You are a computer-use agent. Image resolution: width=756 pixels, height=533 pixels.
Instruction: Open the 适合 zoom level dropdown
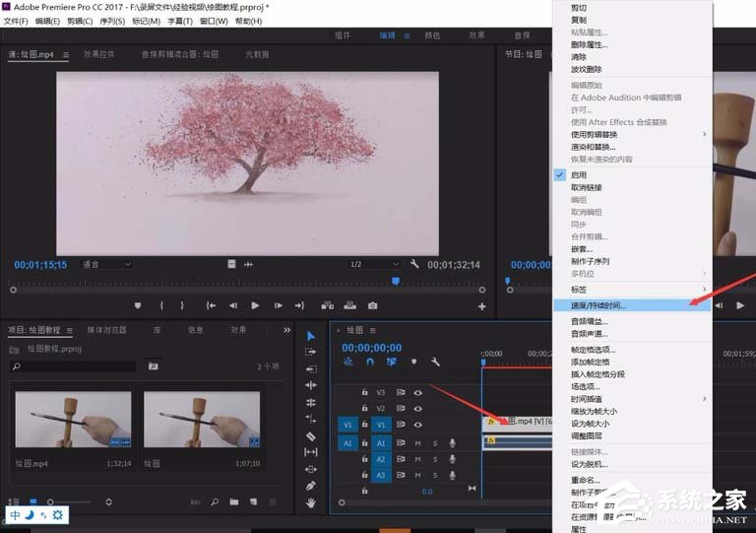(x=107, y=264)
